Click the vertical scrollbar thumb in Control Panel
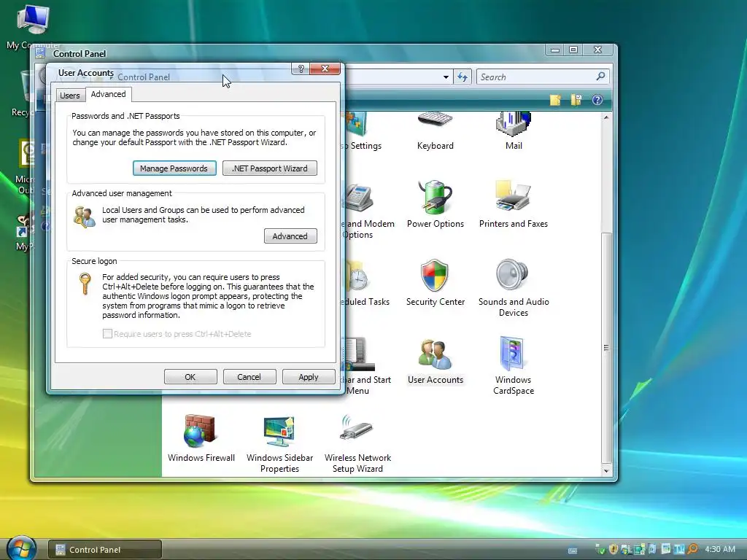Image resolution: width=747 pixels, height=560 pixels. click(606, 348)
